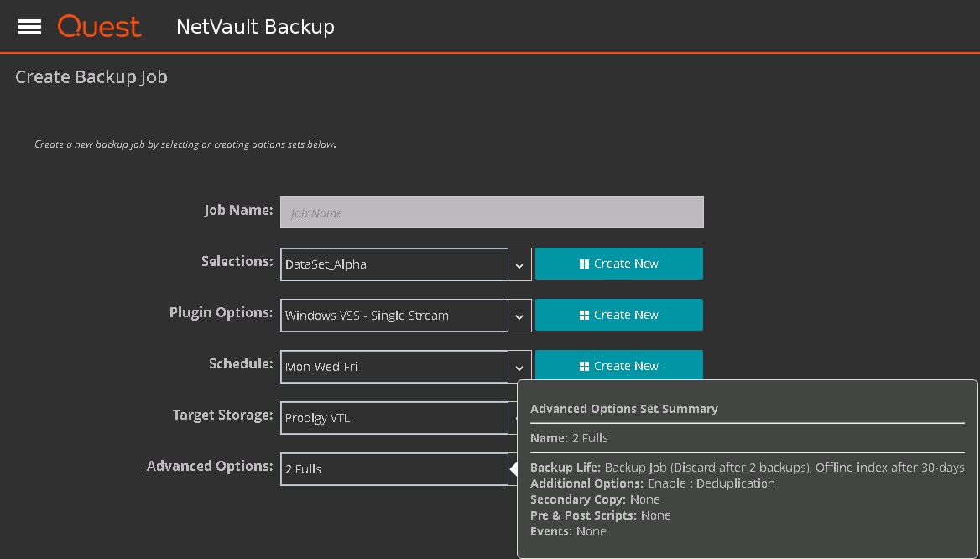Click the Quest logo
980x559 pixels.
point(99,27)
